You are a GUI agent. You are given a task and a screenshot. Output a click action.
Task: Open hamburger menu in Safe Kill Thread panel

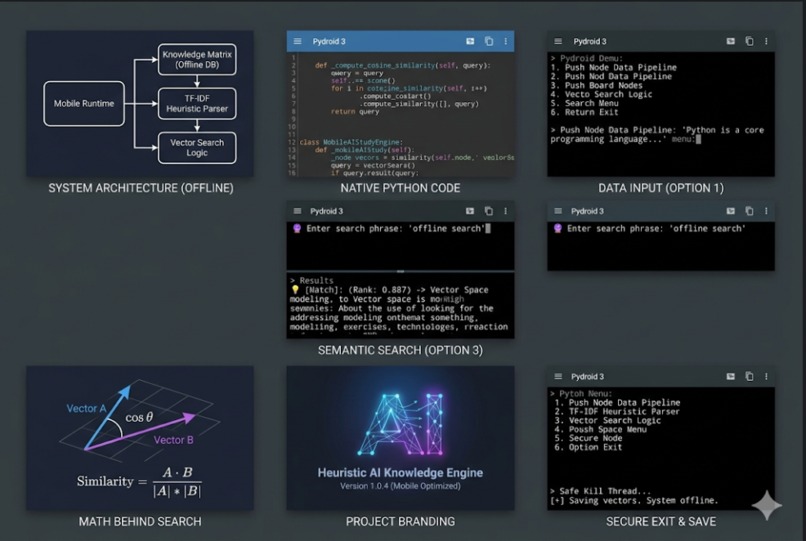coord(558,376)
